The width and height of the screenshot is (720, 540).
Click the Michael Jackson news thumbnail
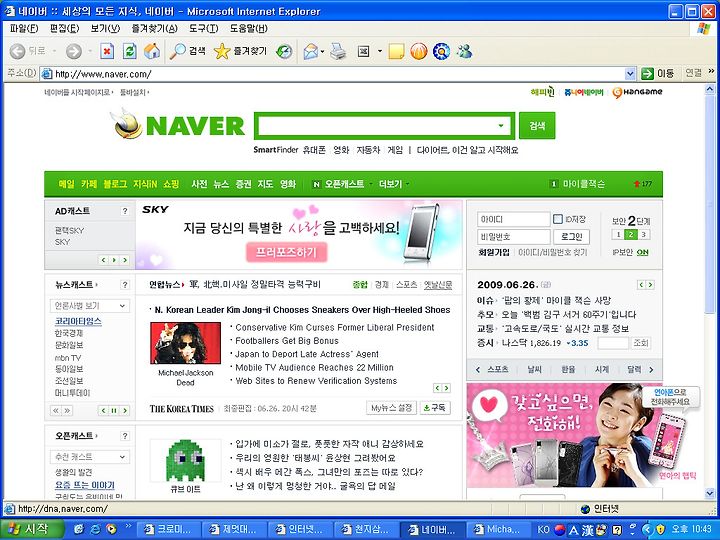click(186, 343)
